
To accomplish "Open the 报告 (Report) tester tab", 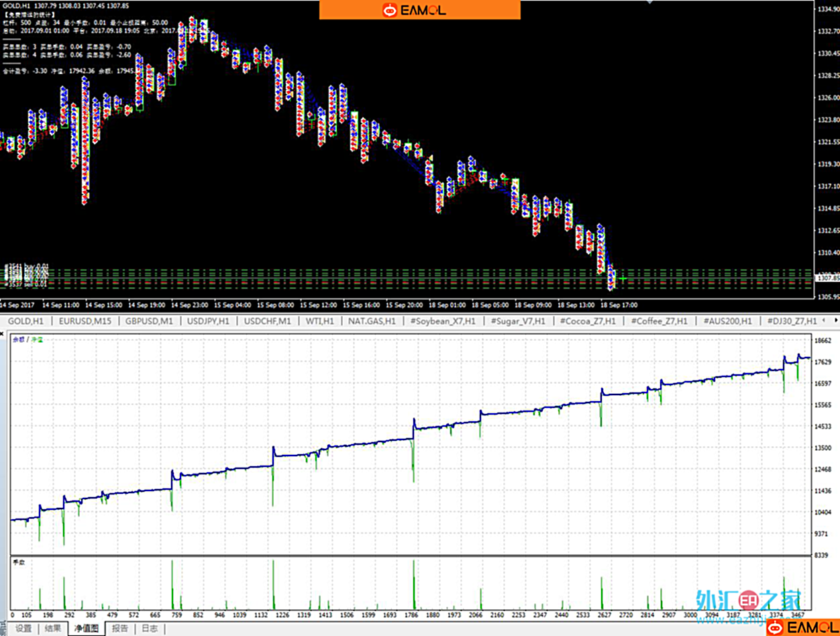I will point(120,629).
